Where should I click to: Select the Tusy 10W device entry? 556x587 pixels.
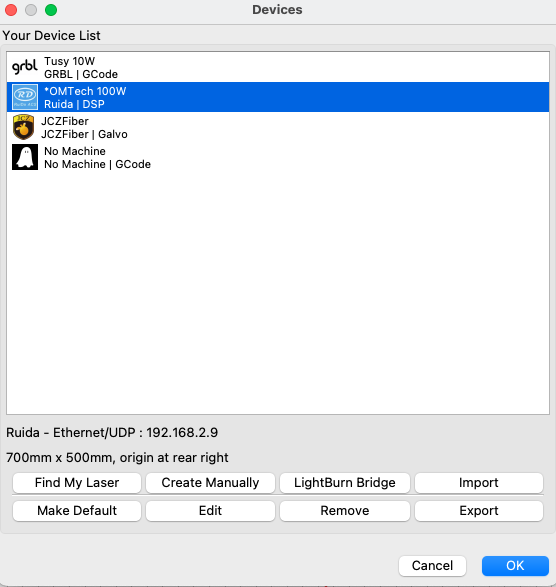pyautogui.click(x=278, y=67)
